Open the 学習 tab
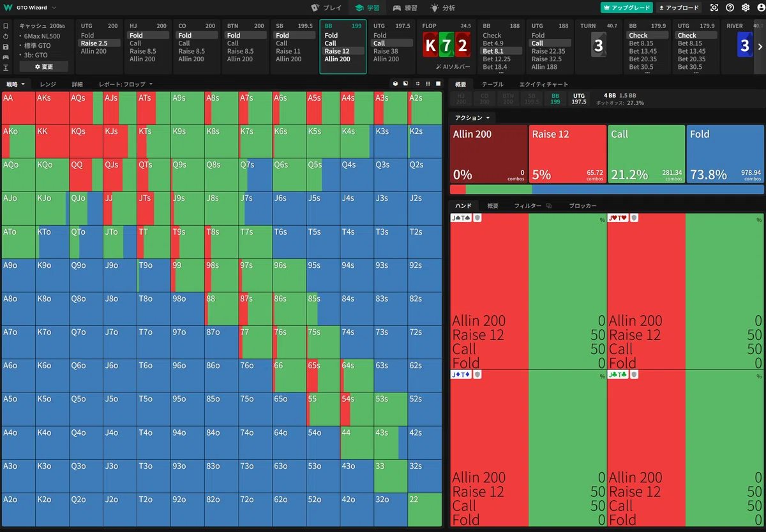The image size is (766, 532). point(368,8)
